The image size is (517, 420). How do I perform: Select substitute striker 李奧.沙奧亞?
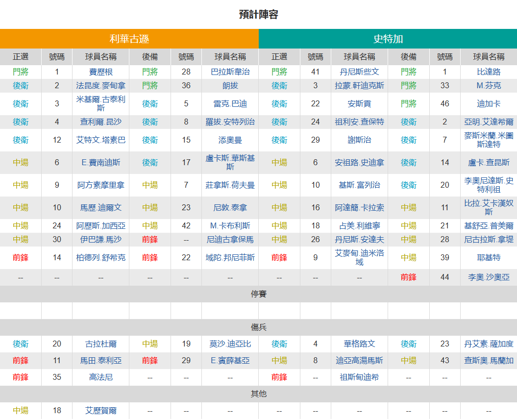[489, 277]
